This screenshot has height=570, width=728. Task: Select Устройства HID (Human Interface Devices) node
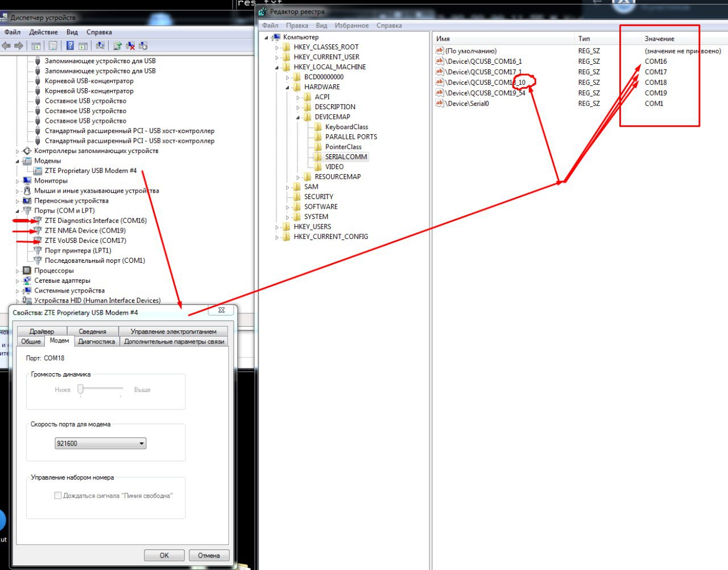[x=97, y=300]
